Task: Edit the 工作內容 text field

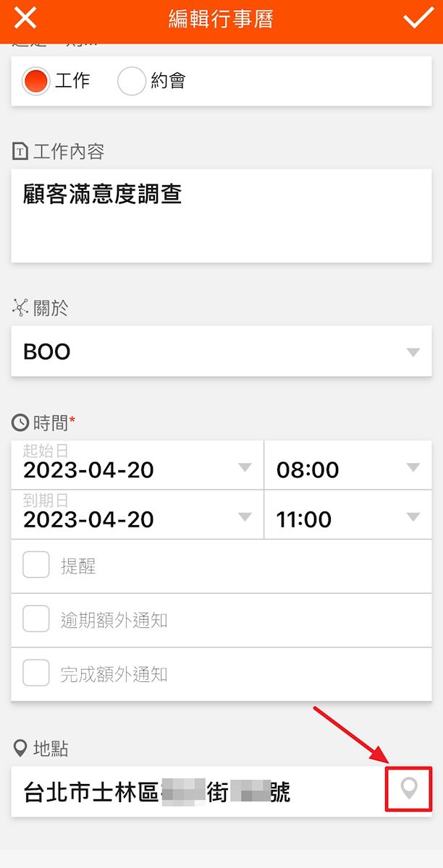Action: pyautogui.click(x=221, y=216)
